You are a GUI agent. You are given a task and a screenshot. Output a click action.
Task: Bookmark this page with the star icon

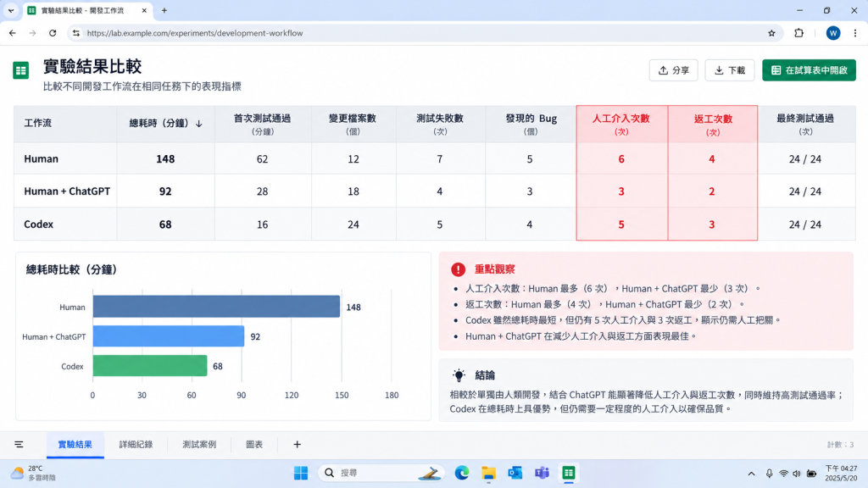[x=771, y=33]
